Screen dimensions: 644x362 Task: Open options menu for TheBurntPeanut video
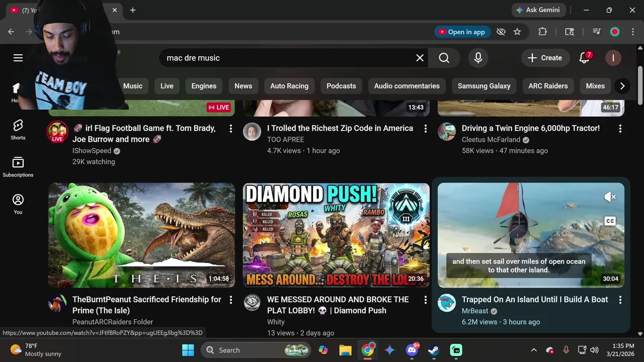231,300
